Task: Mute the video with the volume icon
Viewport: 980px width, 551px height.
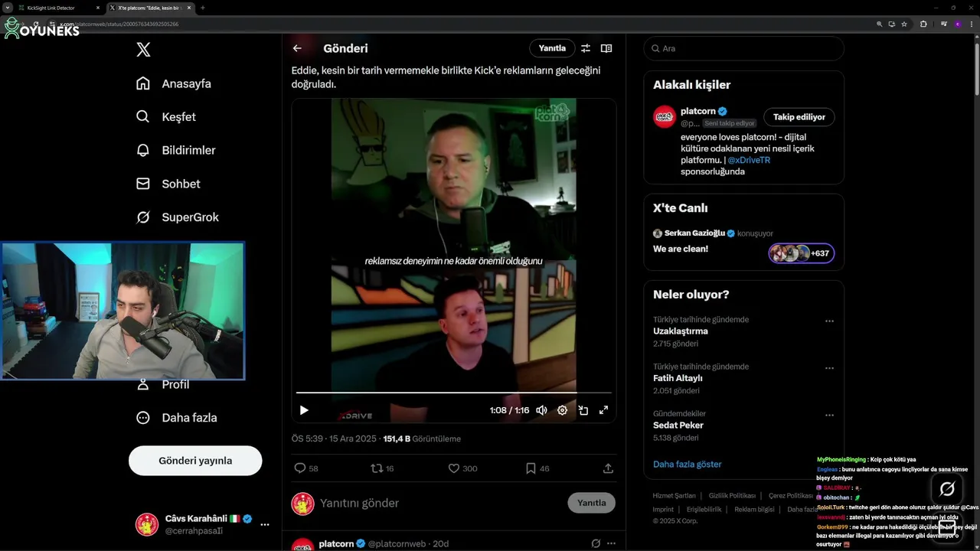Action: click(x=541, y=410)
